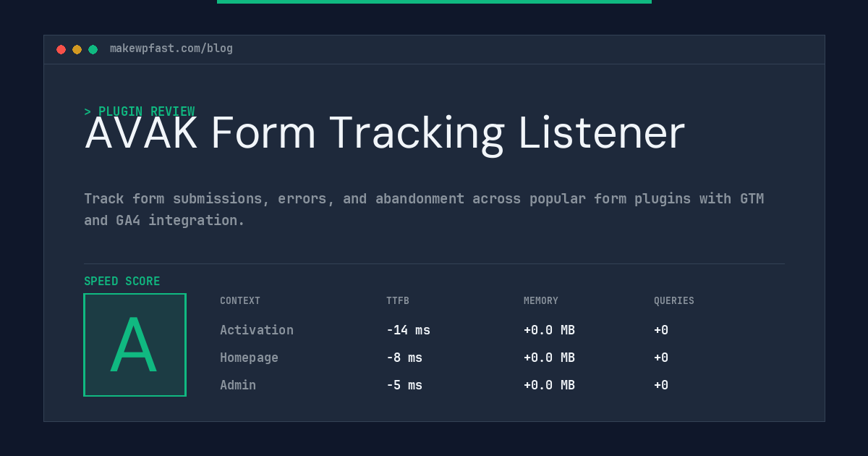868x456 pixels.
Task: Click the Homepage memory value +0.0 MB
Action: (x=549, y=358)
